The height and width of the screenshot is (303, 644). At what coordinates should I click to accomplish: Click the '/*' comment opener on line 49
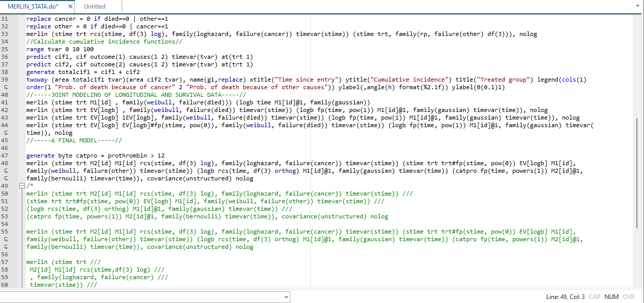[30, 186]
